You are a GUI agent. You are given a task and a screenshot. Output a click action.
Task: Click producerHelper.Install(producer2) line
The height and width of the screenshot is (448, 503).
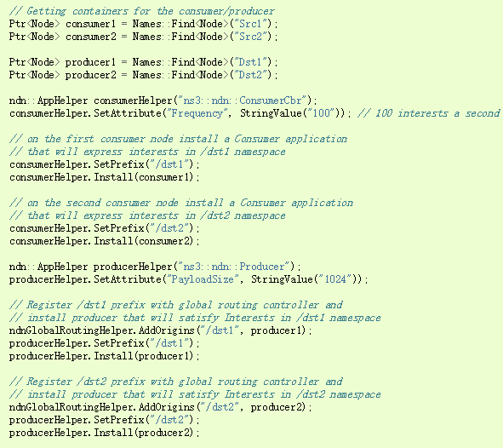104,433
